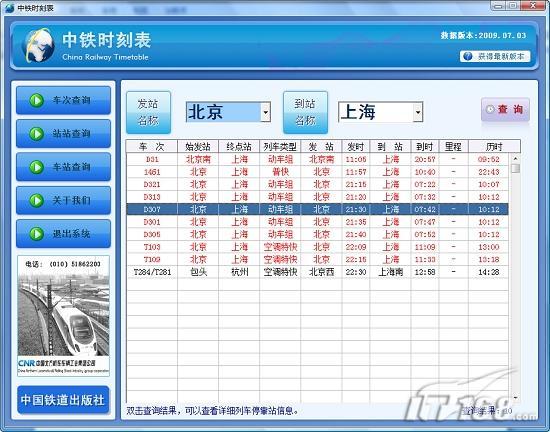Click the 终点站 column header
Image resolution: width=550 pixels, height=432 pixels.
coord(239,146)
